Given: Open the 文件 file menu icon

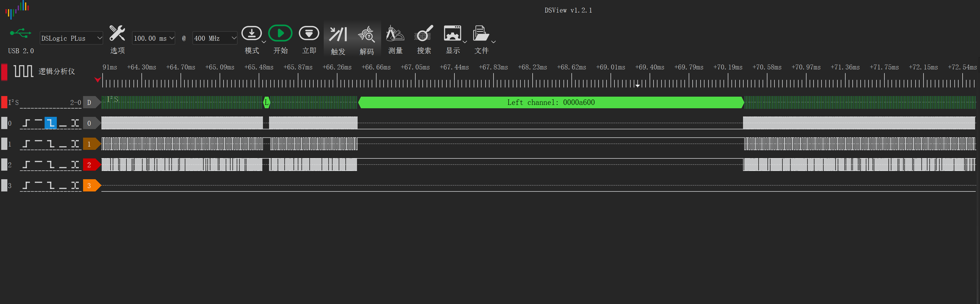Looking at the screenshot, I should (x=481, y=34).
